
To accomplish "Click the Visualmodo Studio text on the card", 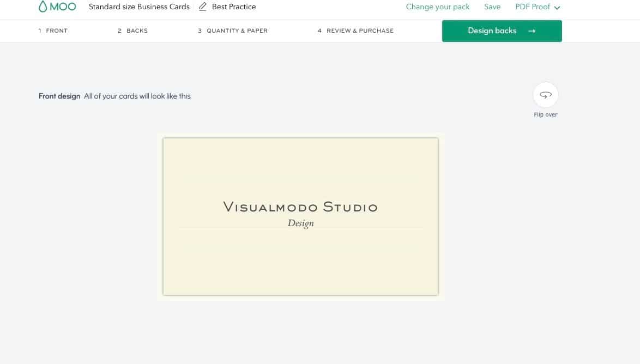I will (300, 207).
